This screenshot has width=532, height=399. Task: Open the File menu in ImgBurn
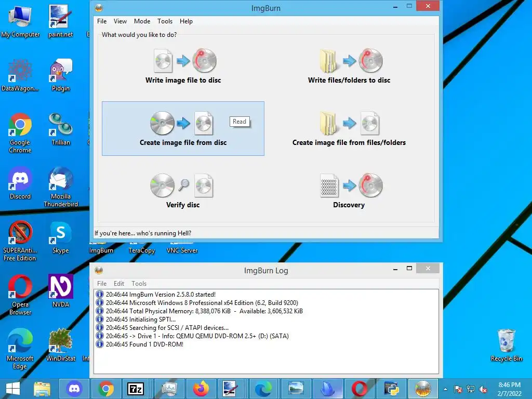tap(102, 21)
